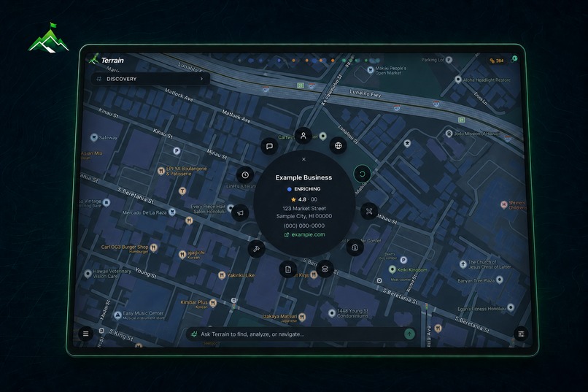Viewport: 588px width, 392px height.
Task: Click the Egan's Fitness Honolulu pin
Action: pyautogui.click(x=511, y=307)
